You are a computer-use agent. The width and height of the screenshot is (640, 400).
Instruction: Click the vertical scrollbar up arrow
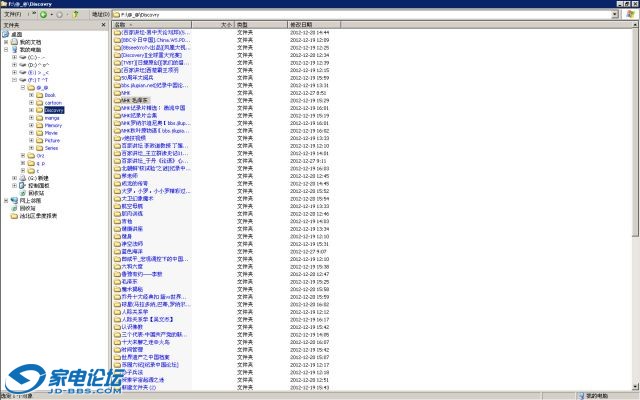[x=636, y=25]
